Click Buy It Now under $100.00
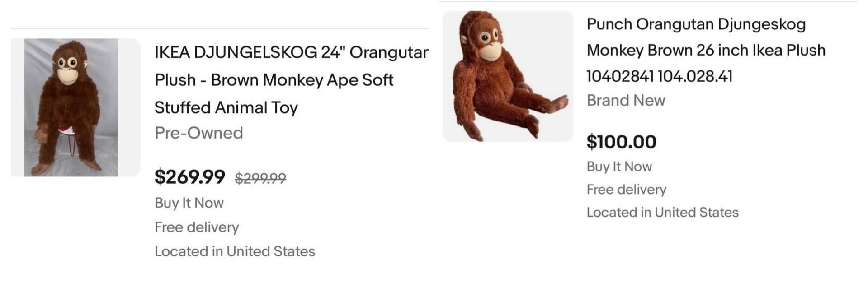The height and width of the screenshot is (292, 868). (x=619, y=167)
